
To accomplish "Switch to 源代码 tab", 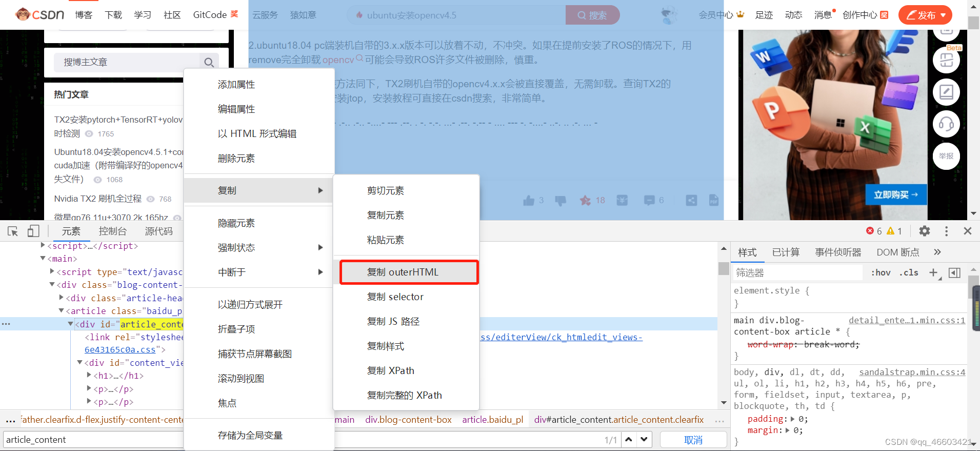I will [x=158, y=231].
